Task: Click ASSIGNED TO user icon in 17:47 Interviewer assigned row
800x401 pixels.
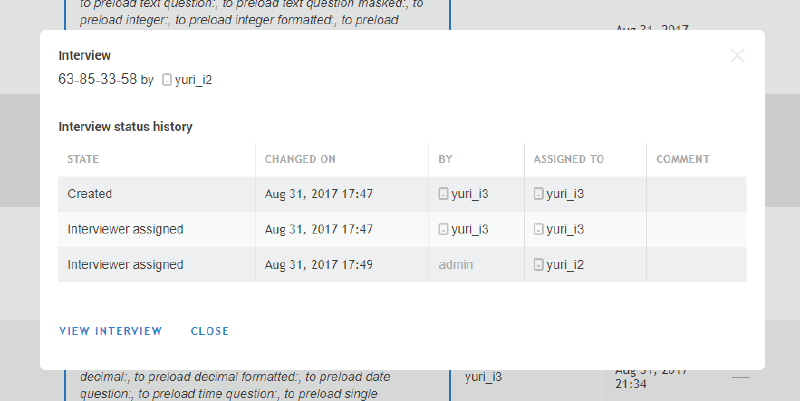Action: click(x=538, y=229)
